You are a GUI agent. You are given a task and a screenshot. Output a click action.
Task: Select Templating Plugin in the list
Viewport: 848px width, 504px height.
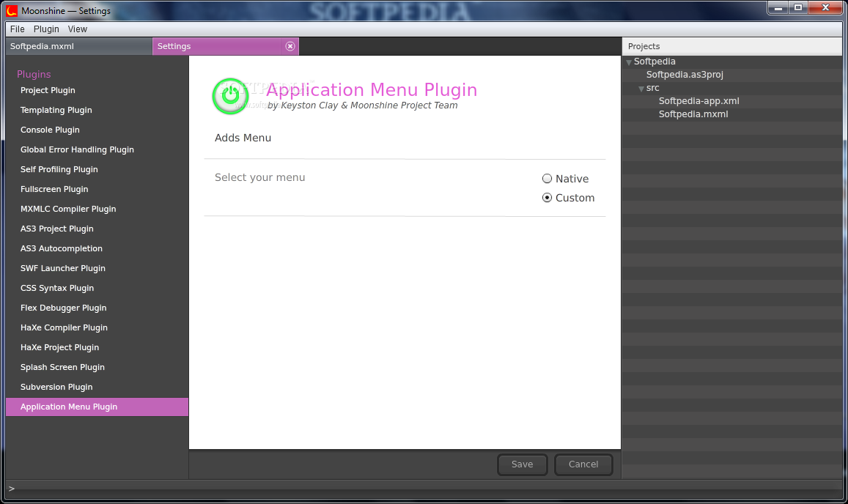point(97,111)
